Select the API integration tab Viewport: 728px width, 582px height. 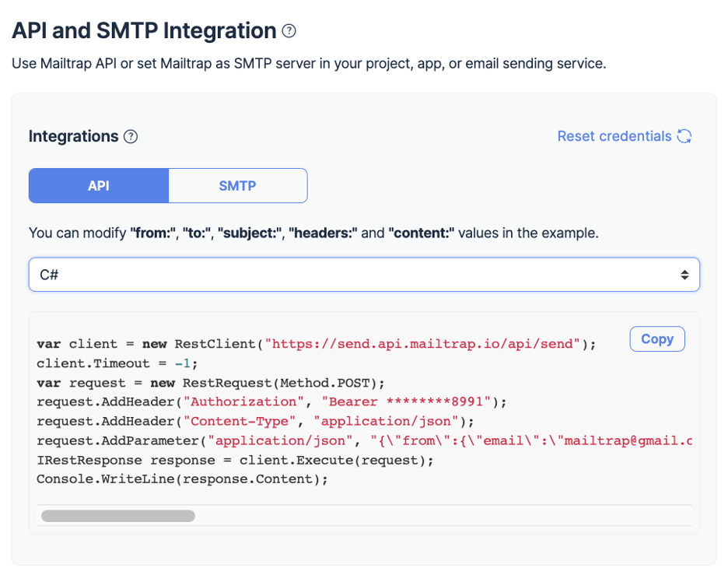[99, 186]
